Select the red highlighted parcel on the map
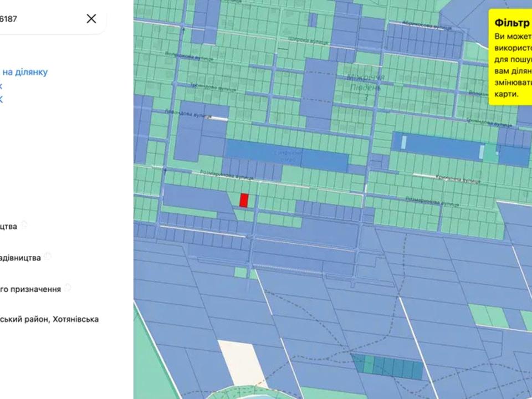Image resolution: width=532 pixels, height=399 pixels. (244, 200)
